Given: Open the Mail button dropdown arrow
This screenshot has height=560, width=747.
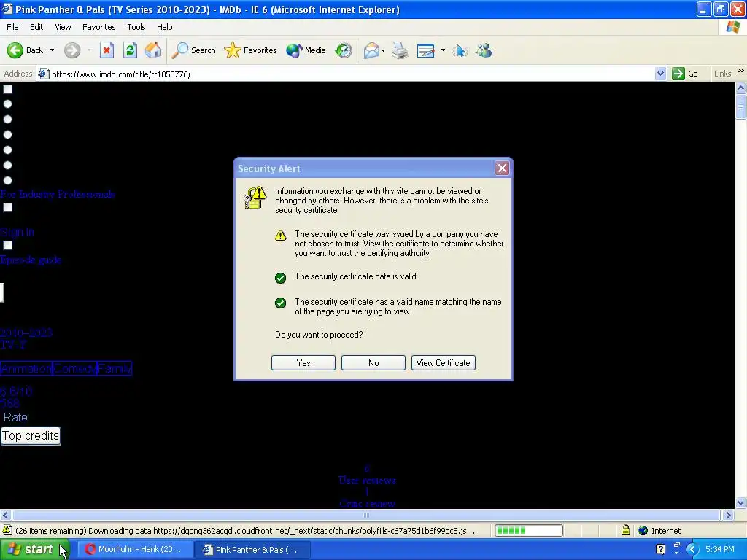Looking at the screenshot, I should pos(384,50).
